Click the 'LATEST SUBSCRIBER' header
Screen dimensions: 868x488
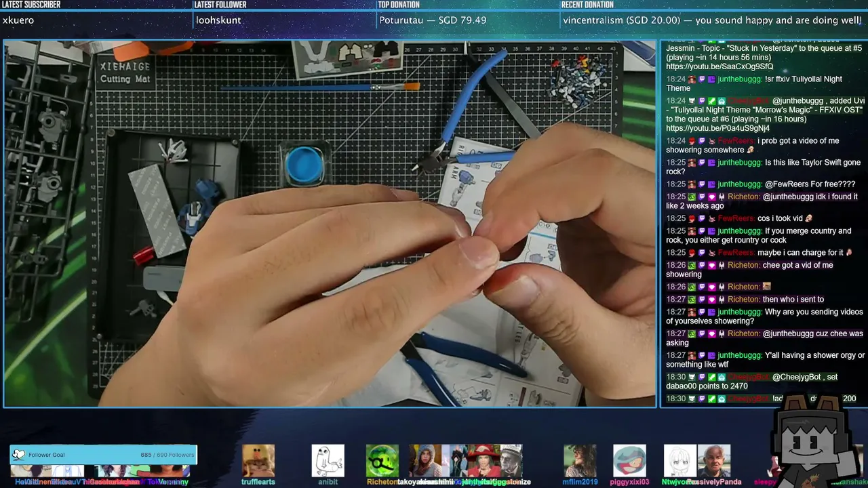tap(31, 5)
